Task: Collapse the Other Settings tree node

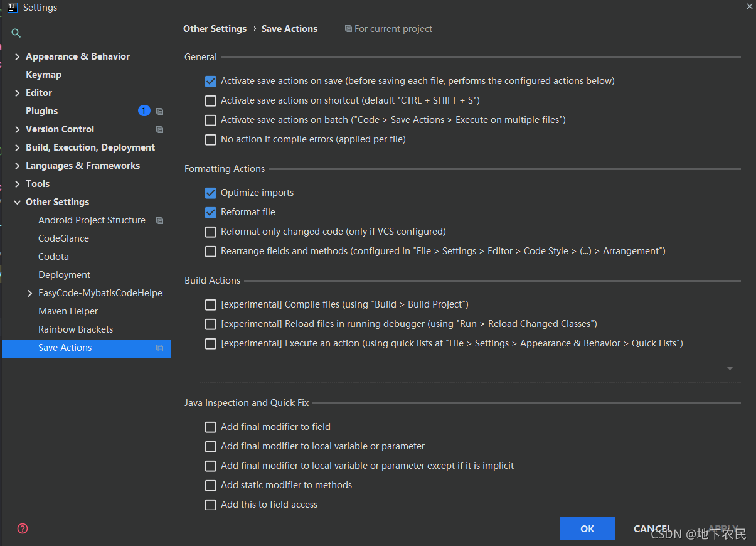Action: click(x=17, y=202)
